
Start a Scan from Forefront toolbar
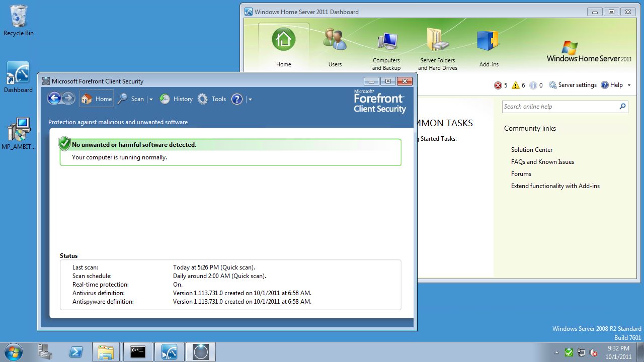(x=131, y=99)
